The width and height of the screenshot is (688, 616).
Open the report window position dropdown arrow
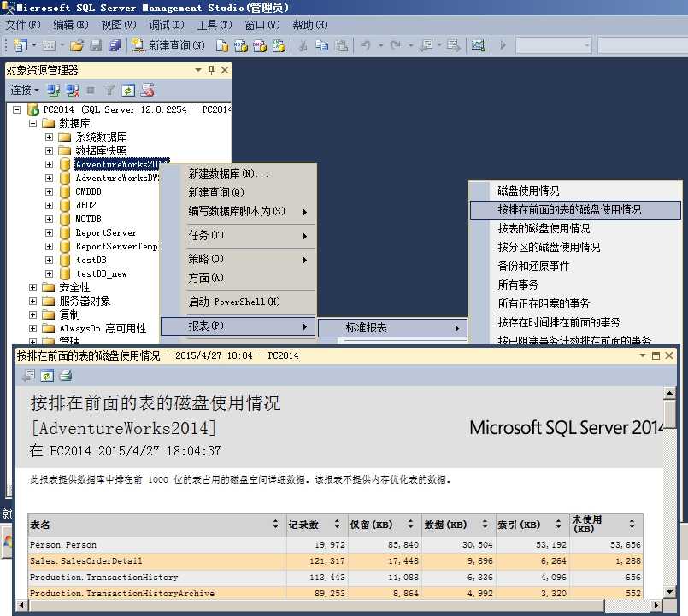coord(643,355)
